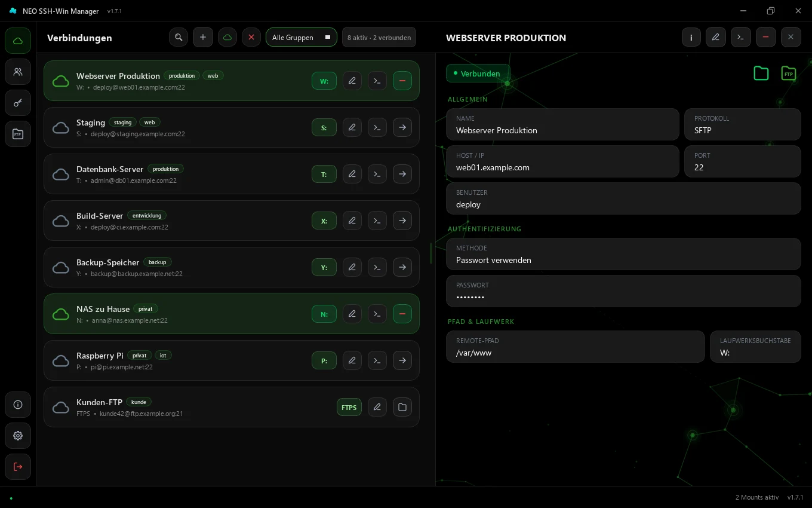
Task: Edit the Build-Server connection
Action: pos(352,221)
